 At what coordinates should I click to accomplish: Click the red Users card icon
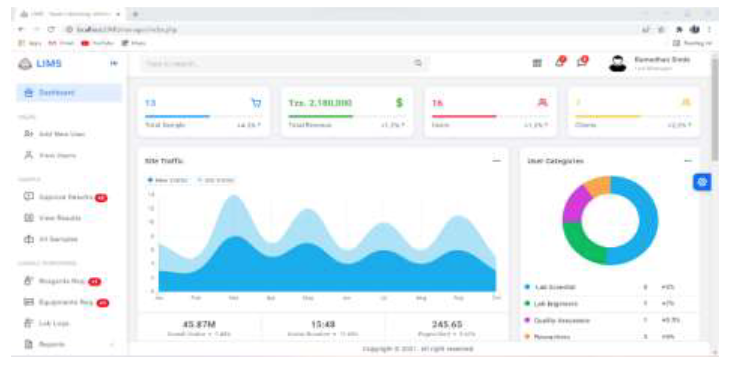(543, 102)
